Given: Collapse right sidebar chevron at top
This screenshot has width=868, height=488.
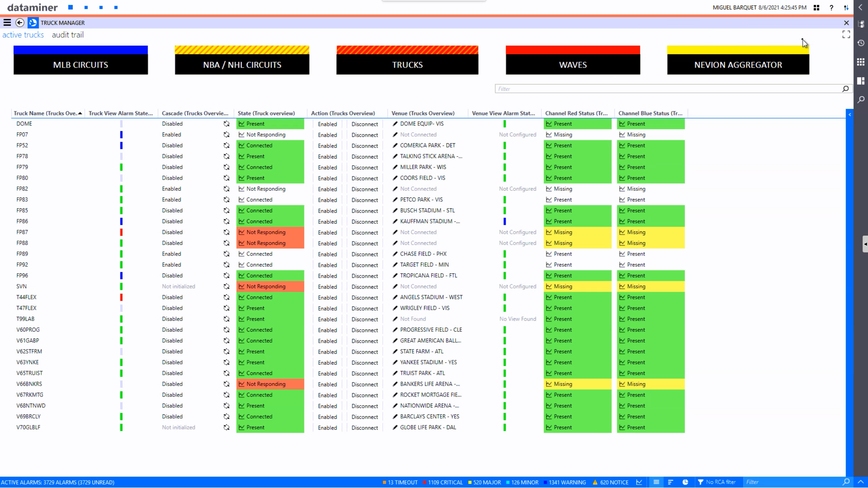Looking at the screenshot, I should click(x=861, y=7).
